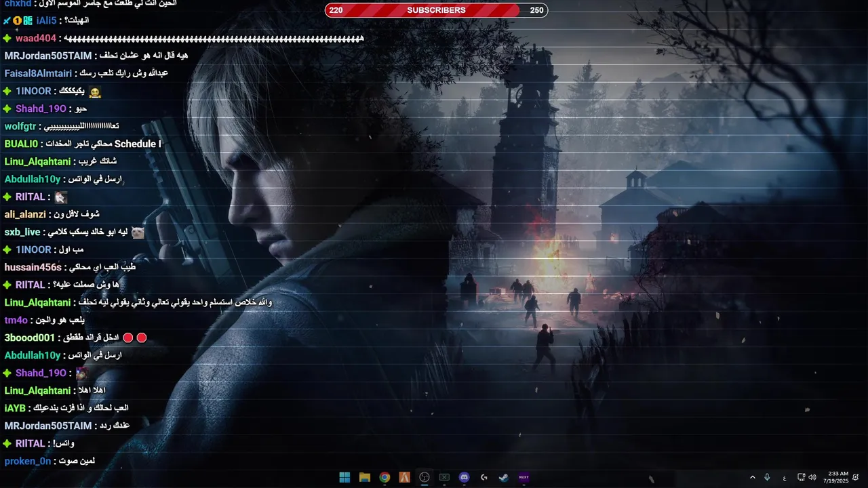Launch Google Chrome from the taskbar
Image resolution: width=868 pixels, height=488 pixels.
(x=384, y=477)
